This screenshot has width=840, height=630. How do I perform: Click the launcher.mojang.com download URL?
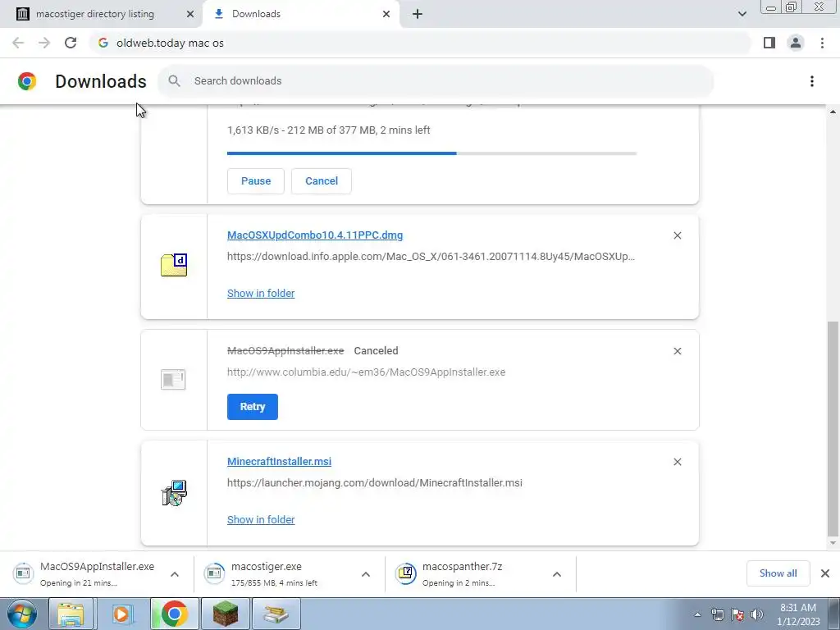(374, 482)
